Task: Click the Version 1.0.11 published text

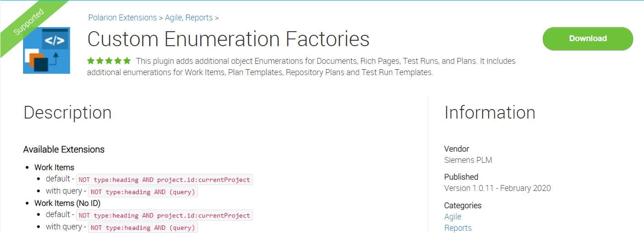Action: pyautogui.click(x=497, y=188)
